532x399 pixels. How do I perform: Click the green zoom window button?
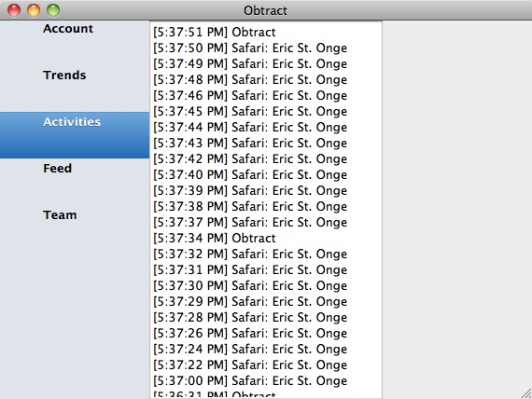[53, 10]
